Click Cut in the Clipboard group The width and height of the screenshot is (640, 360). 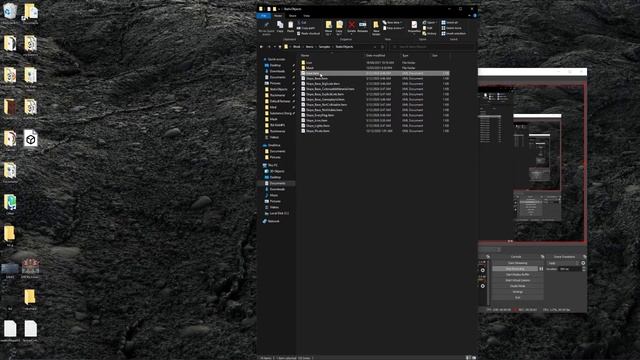(x=302, y=22)
